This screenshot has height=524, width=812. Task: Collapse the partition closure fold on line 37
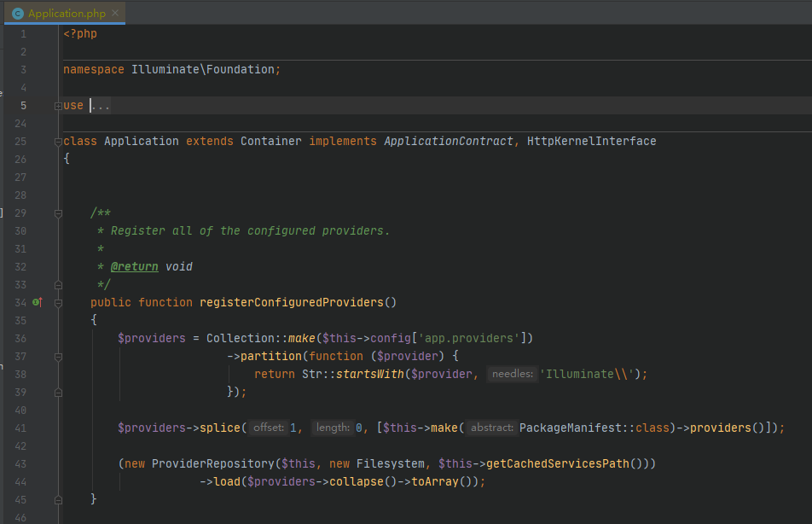[58, 357]
